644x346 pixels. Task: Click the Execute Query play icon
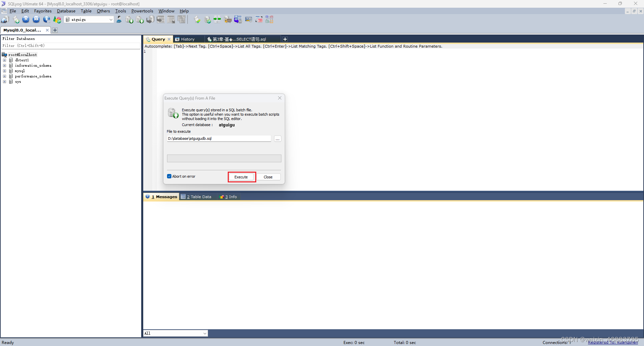click(26, 19)
